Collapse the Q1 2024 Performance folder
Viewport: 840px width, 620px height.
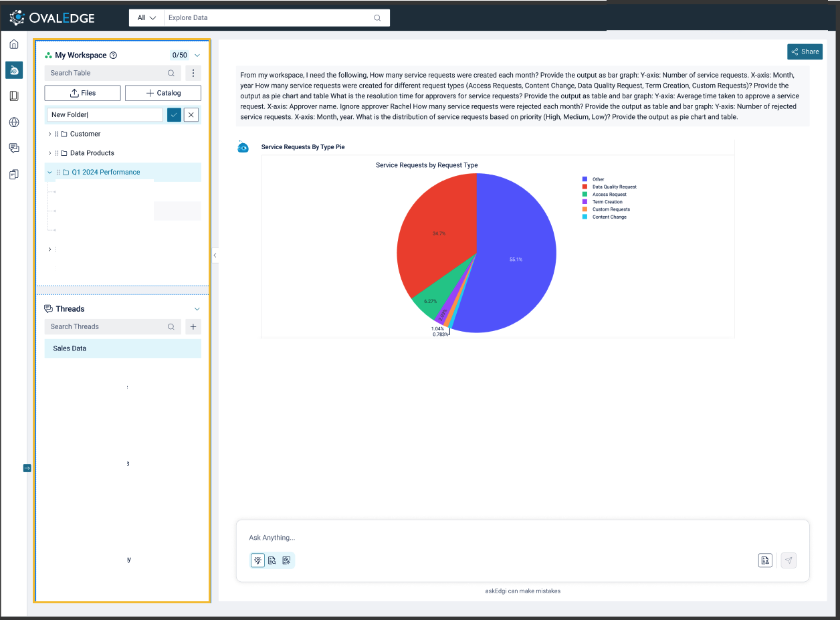(49, 172)
